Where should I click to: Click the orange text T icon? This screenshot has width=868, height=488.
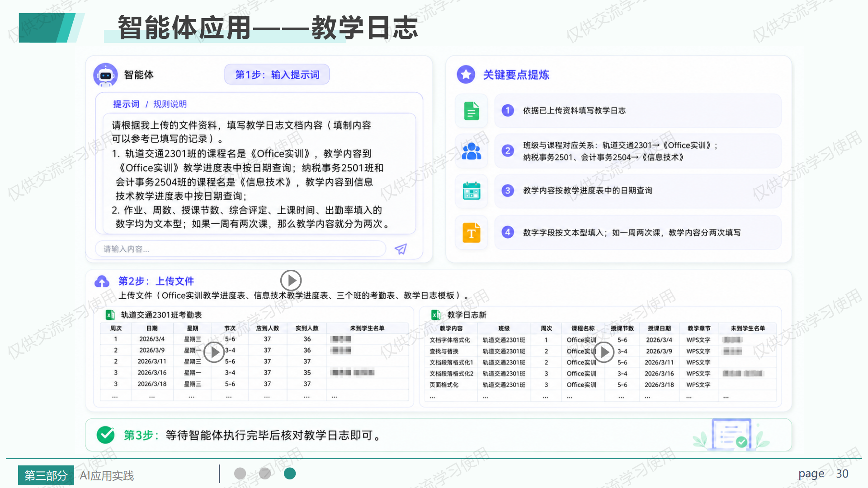[472, 233]
